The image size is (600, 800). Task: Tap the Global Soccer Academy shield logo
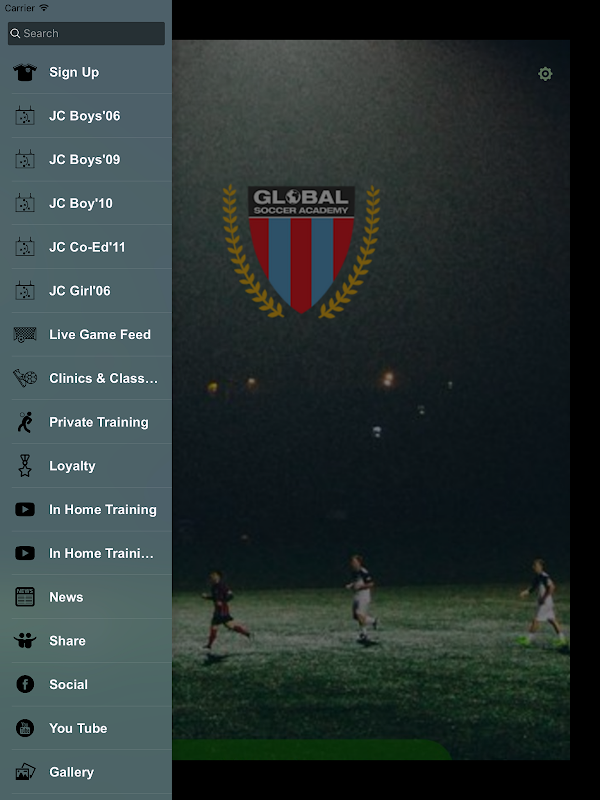pyautogui.click(x=301, y=250)
